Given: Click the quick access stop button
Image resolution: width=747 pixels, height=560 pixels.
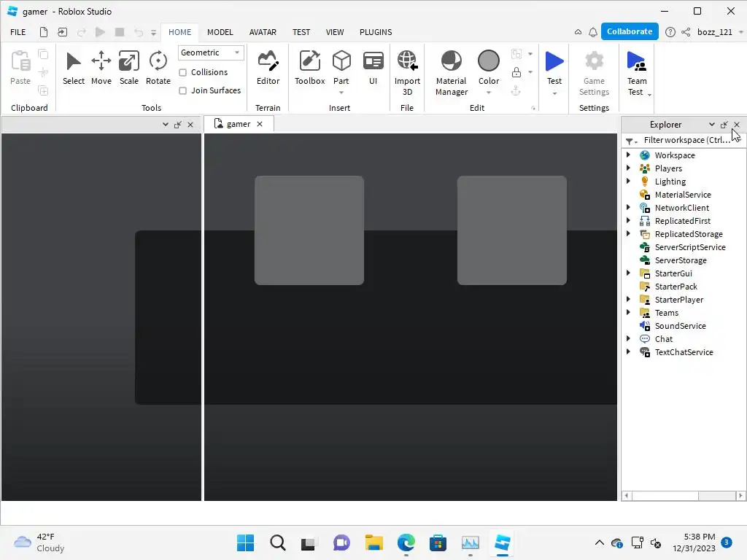Looking at the screenshot, I should point(120,32).
